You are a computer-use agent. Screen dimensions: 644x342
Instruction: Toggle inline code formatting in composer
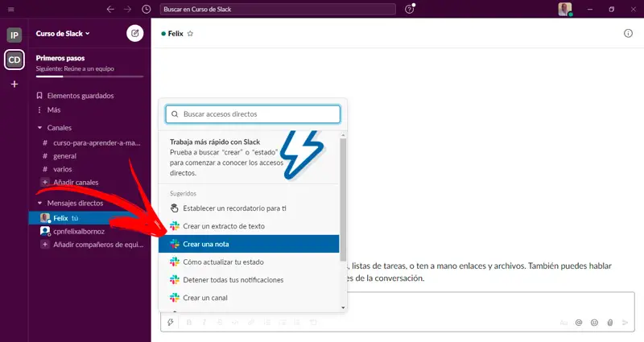235,323
